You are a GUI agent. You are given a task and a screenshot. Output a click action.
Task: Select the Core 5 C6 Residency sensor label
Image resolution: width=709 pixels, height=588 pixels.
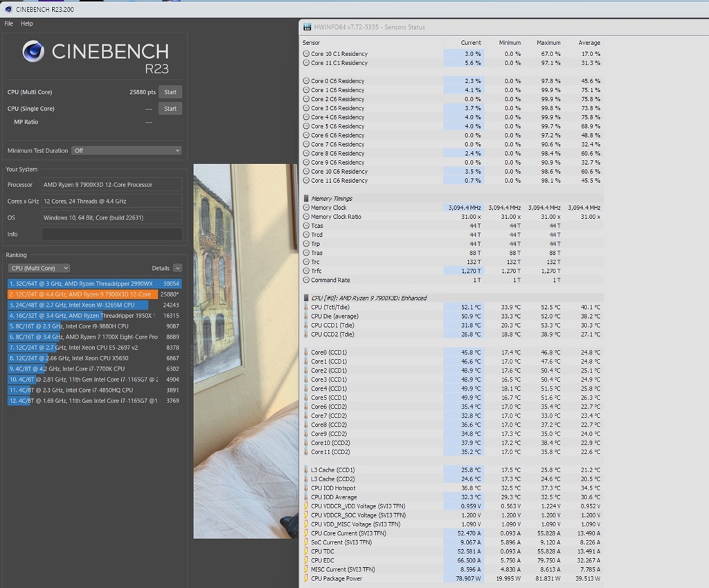[337, 126]
